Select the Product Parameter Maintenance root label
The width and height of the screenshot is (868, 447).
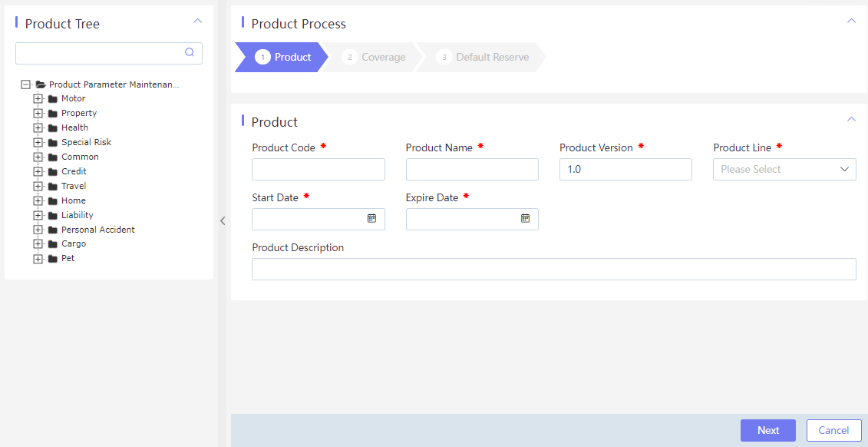(x=114, y=84)
